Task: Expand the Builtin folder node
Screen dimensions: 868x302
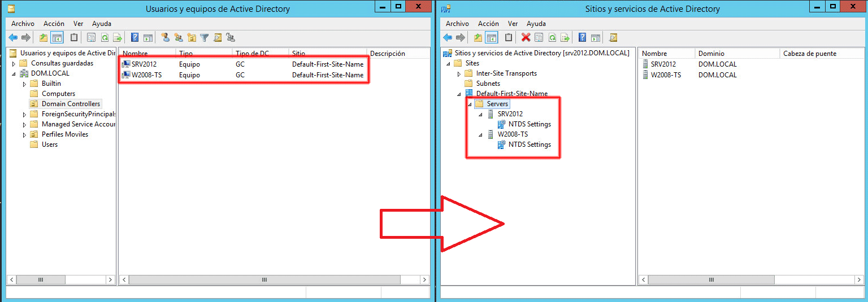Action: coord(24,84)
